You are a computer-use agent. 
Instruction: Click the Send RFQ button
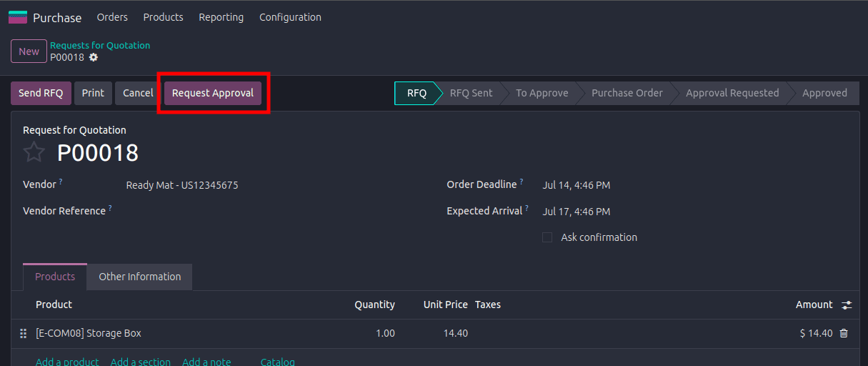click(x=41, y=93)
